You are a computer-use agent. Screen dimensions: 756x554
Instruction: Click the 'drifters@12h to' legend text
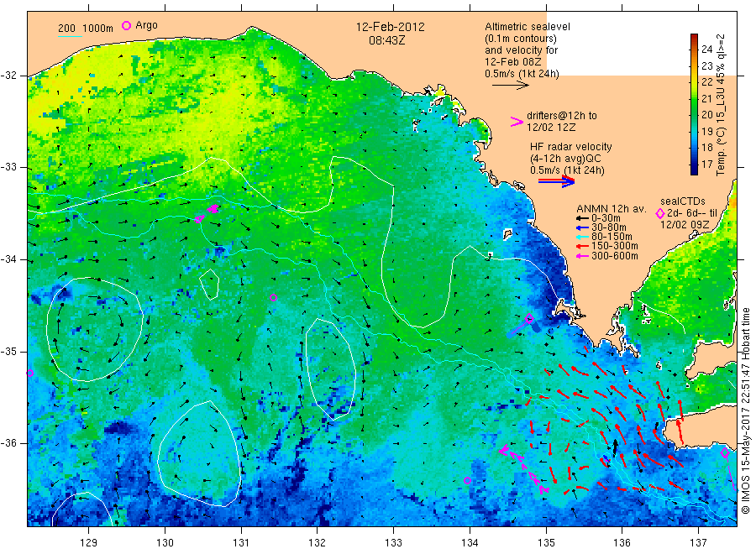562,116
